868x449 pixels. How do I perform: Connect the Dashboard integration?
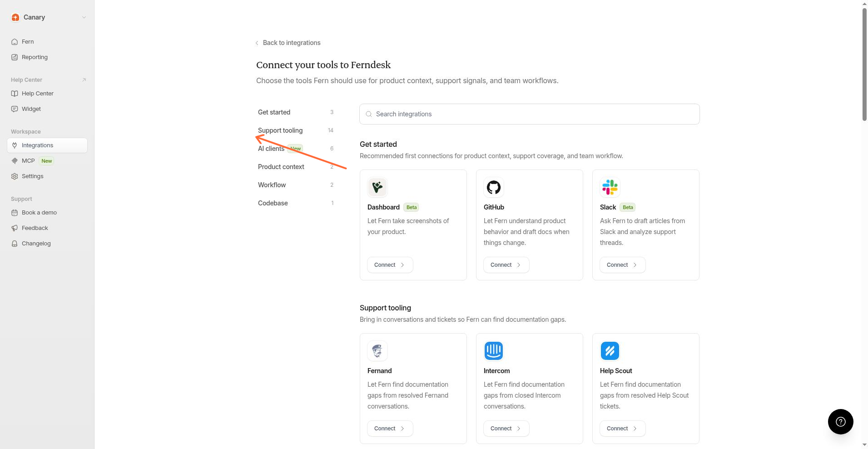(x=390, y=265)
